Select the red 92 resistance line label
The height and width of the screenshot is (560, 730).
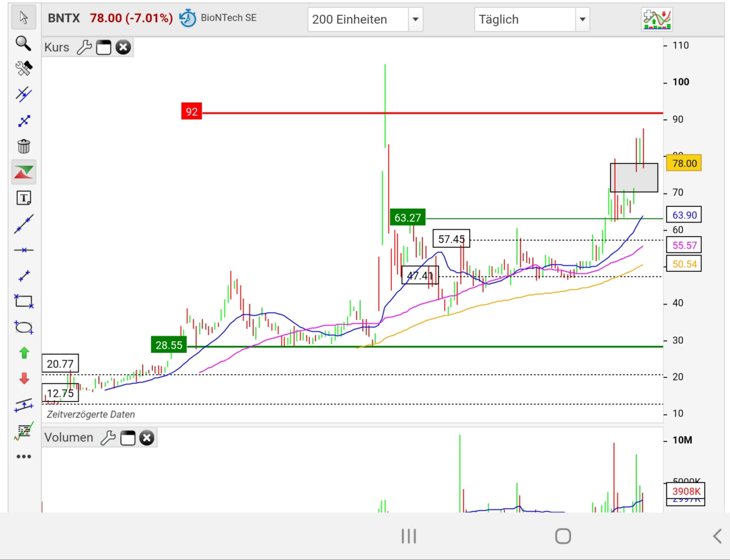(192, 111)
